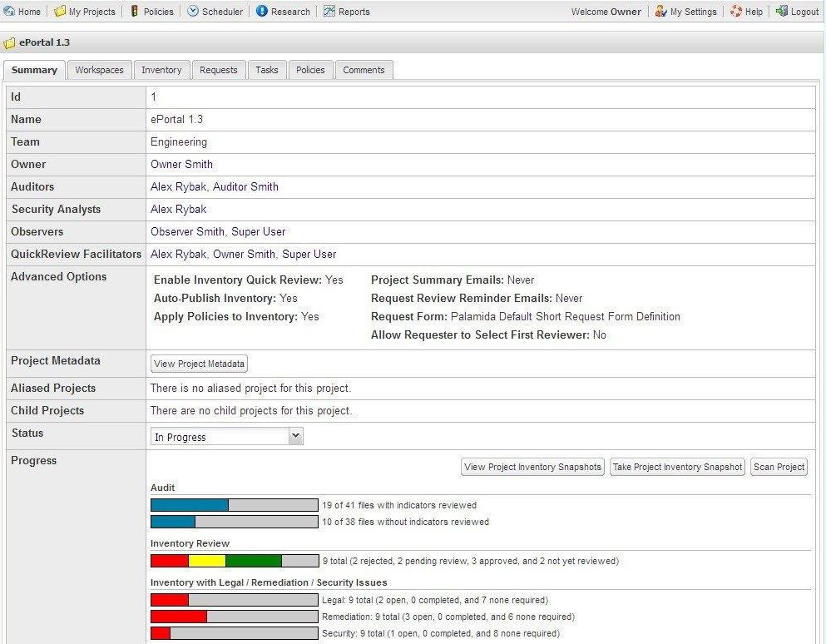Screen dimensions: 826x644
Task: Open Help lifebuoy icon
Action: click(x=736, y=12)
